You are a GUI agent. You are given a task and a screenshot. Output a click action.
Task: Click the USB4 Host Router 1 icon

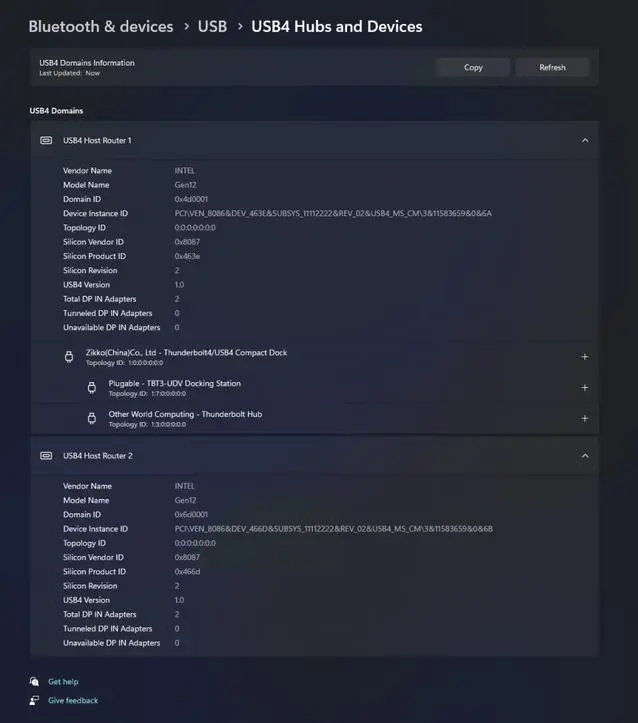(46, 140)
